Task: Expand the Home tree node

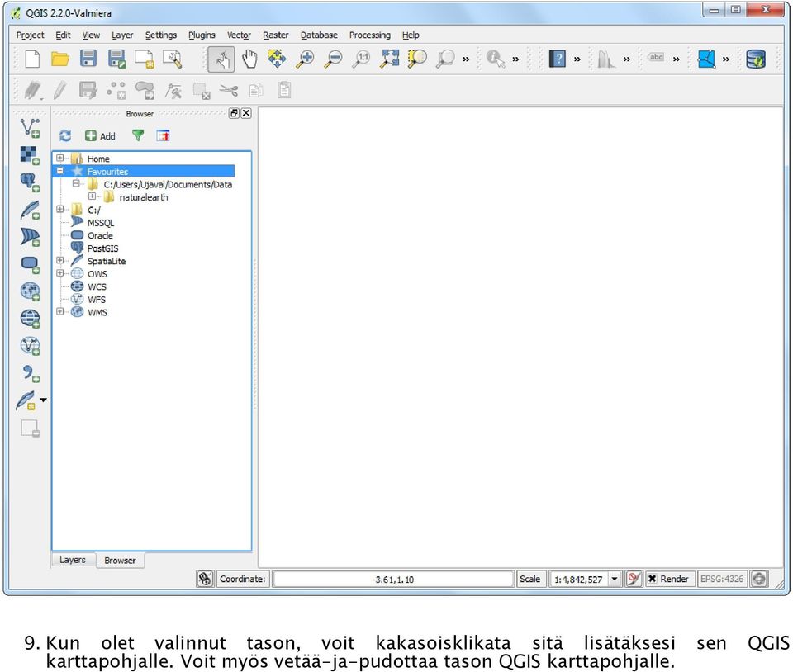Action: coord(59,158)
